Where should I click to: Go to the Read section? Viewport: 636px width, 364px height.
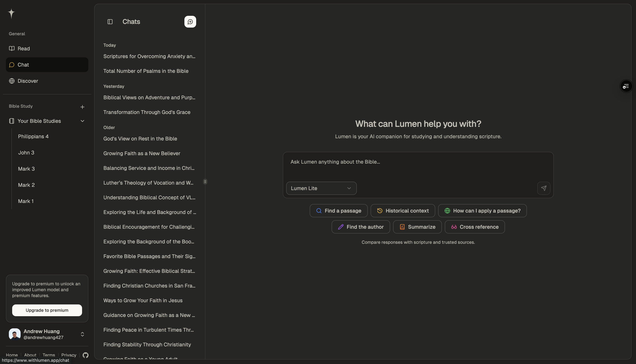[x=24, y=49]
